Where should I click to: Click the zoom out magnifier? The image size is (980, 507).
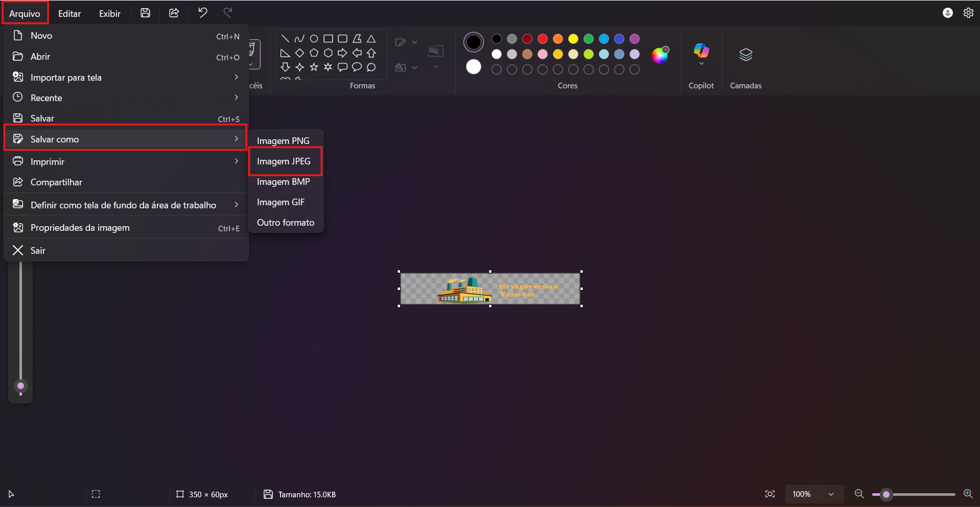tap(859, 494)
